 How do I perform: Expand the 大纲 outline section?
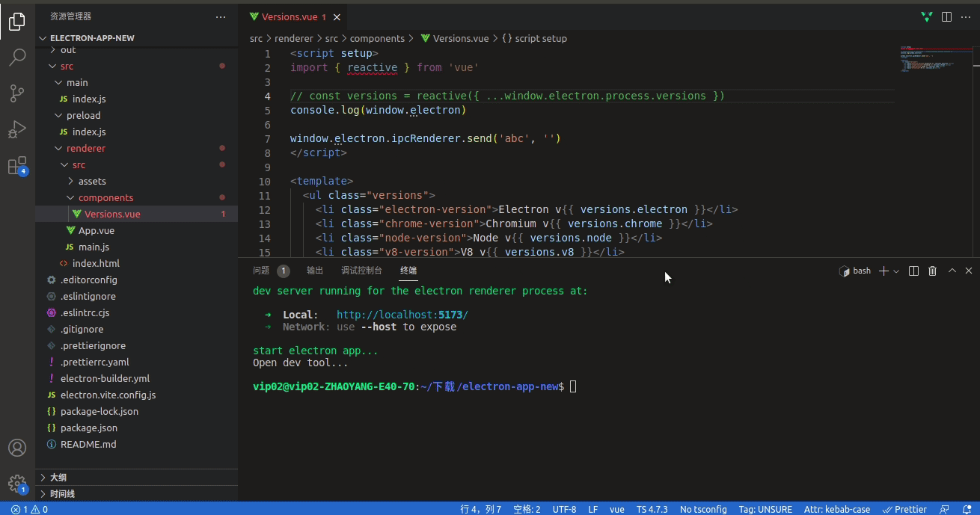coord(52,477)
